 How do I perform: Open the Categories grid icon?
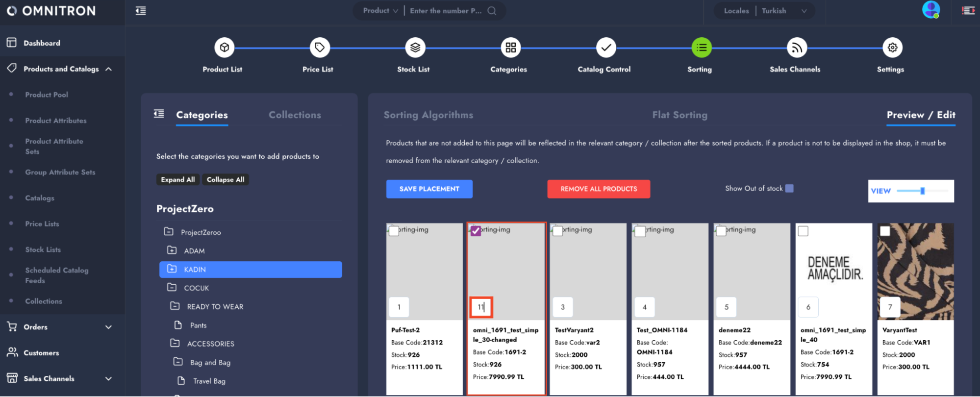point(510,48)
